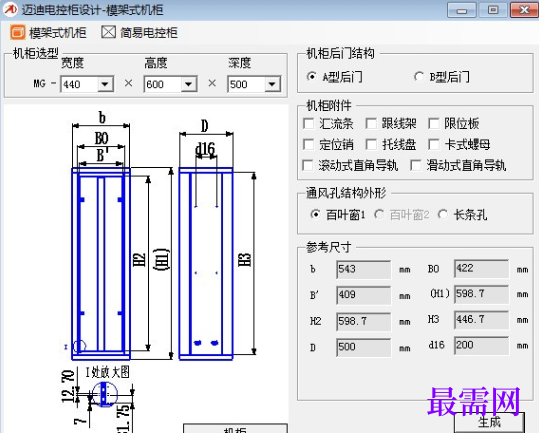Screen dimensions: 539x433
Task: Enable 汇流条 checkbox
Action: point(308,123)
